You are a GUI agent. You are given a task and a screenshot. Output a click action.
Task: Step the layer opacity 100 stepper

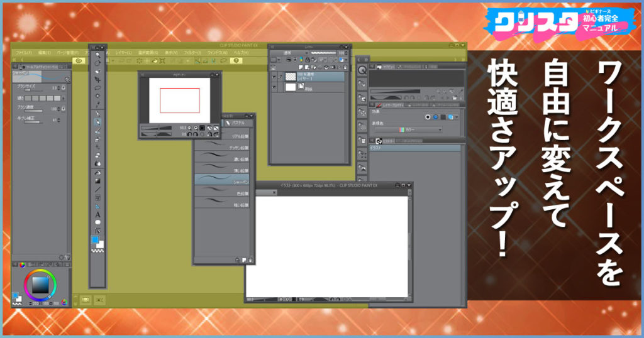click(x=347, y=53)
